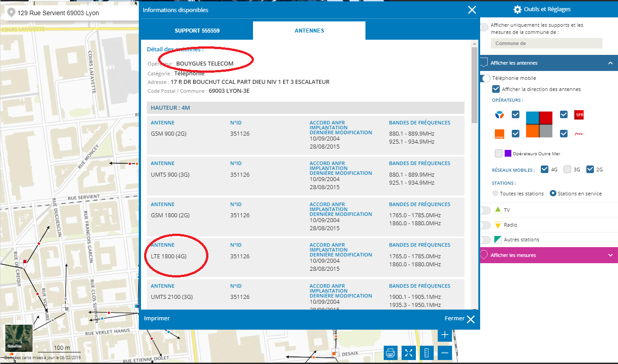Click the GSM 1800 (2G) antenna row
The width and height of the screenshot is (618, 364).
[x=306, y=216]
